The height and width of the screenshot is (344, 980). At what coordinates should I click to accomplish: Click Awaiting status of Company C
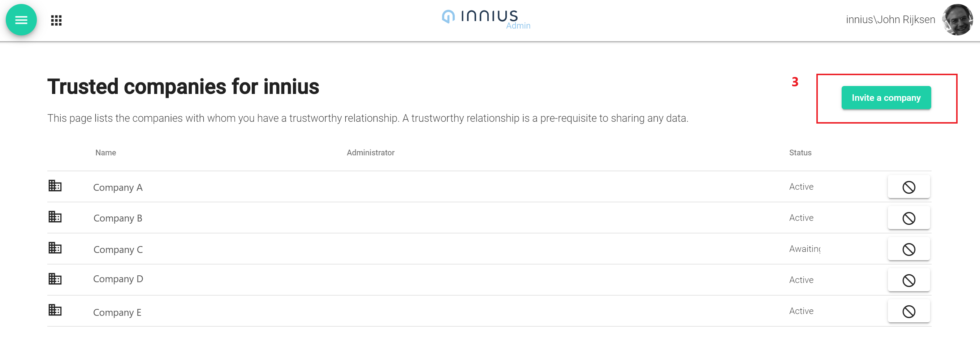tap(804, 249)
